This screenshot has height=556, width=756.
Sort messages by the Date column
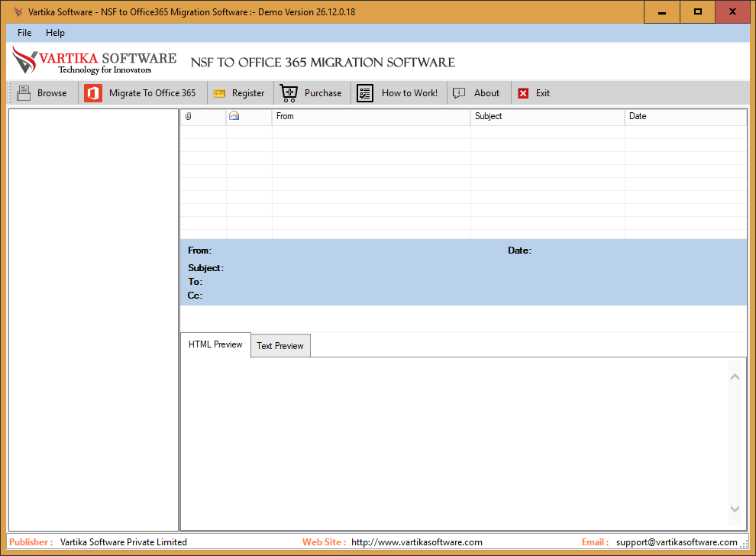tap(686, 116)
